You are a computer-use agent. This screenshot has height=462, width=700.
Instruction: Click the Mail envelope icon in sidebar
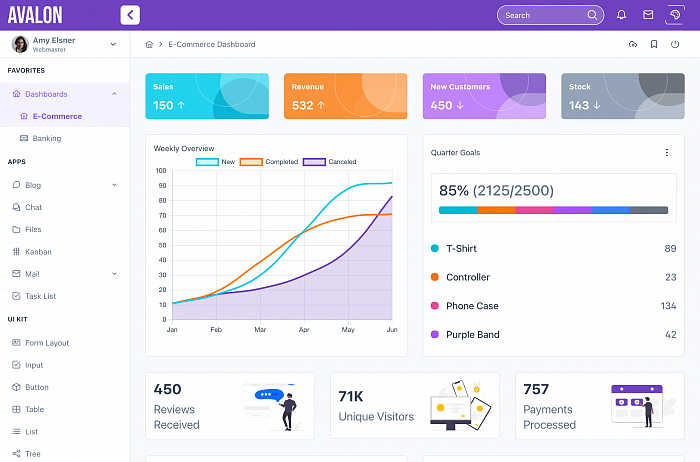click(16, 274)
